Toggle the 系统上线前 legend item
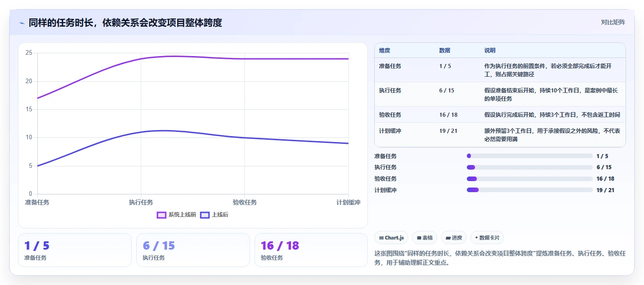The image size is (644, 285). pos(176,215)
